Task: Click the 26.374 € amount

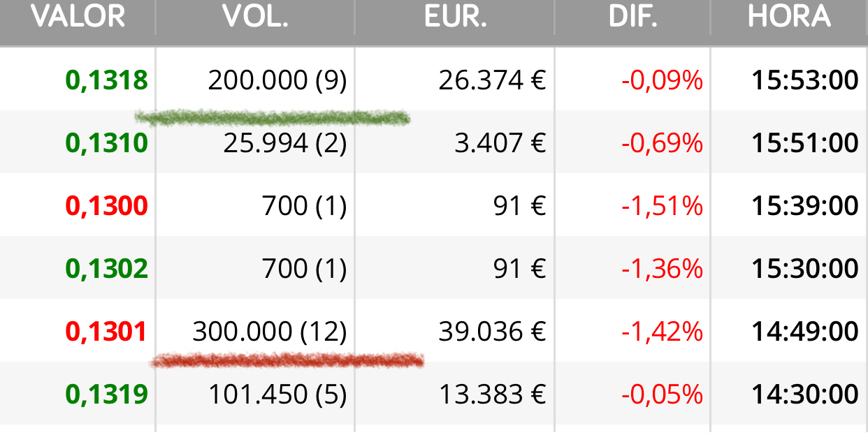Action: [492, 80]
